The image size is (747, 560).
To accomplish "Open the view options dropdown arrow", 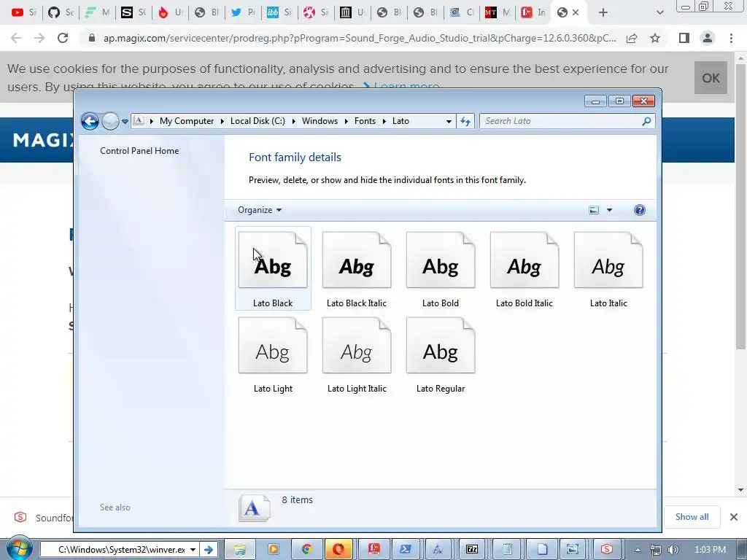I will [x=609, y=210].
